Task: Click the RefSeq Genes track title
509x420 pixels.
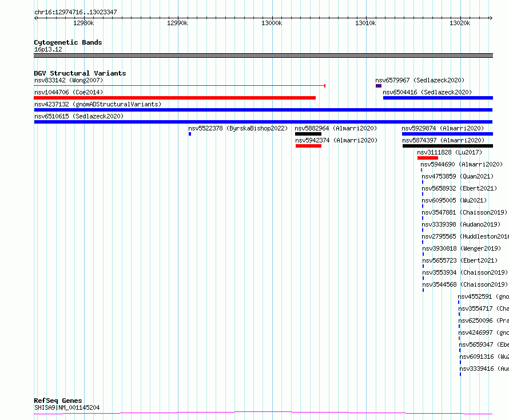Action: (58, 401)
